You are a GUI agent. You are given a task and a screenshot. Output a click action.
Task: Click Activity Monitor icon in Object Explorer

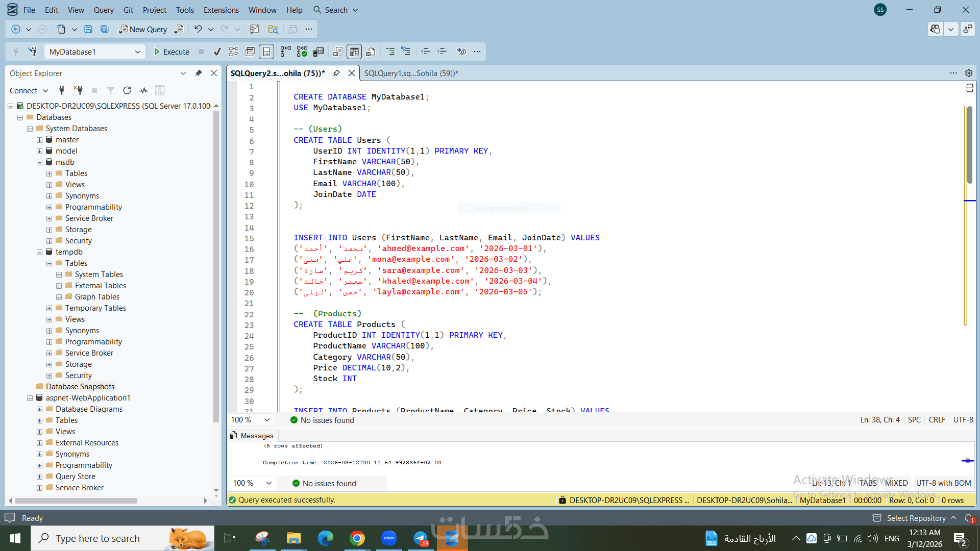[143, 90]
